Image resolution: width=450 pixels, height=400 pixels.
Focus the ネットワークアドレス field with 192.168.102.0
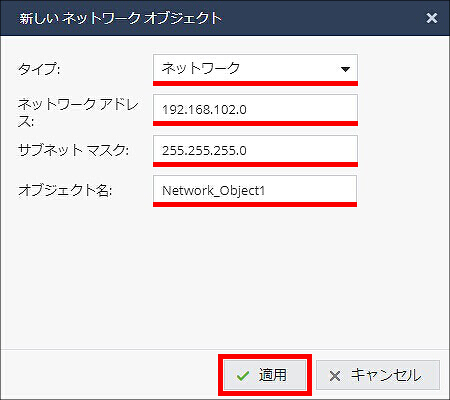pyautogui.click(x=255, y=109)
